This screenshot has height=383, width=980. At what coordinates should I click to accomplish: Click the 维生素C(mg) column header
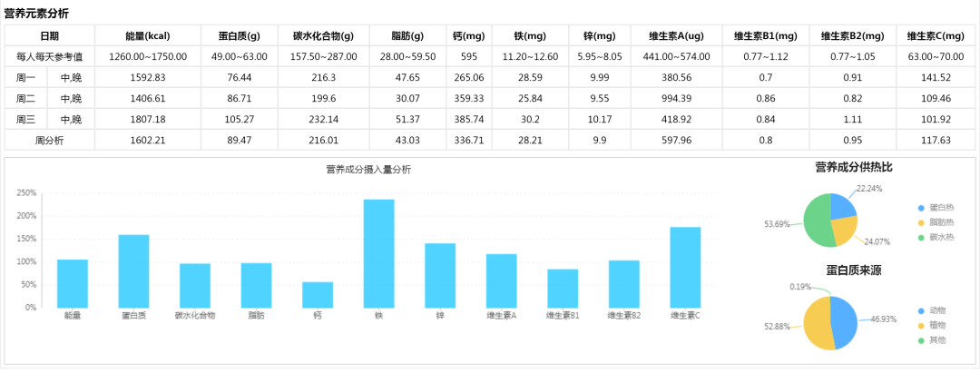point(936,35)
